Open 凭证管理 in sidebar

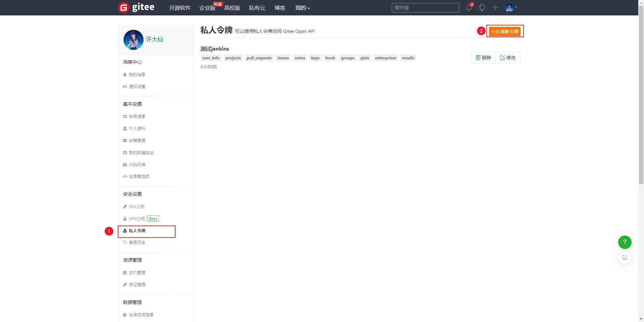(x=134, y=284)
